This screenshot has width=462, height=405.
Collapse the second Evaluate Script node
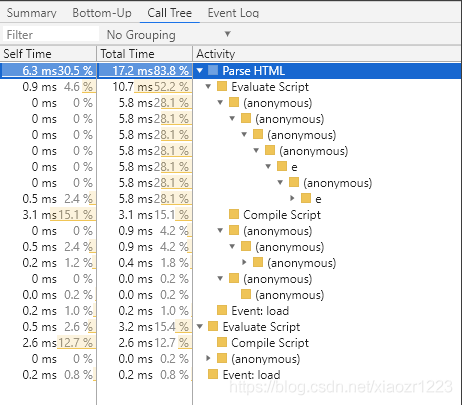coord(200,327)
